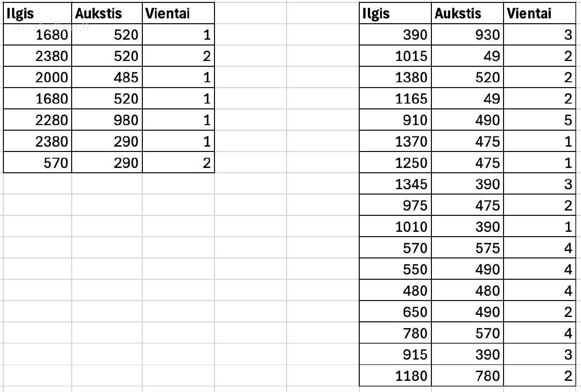Select the Ilgis header in the left table
The height and width of the screenshot is (392, 581).
tap(37, 14)
